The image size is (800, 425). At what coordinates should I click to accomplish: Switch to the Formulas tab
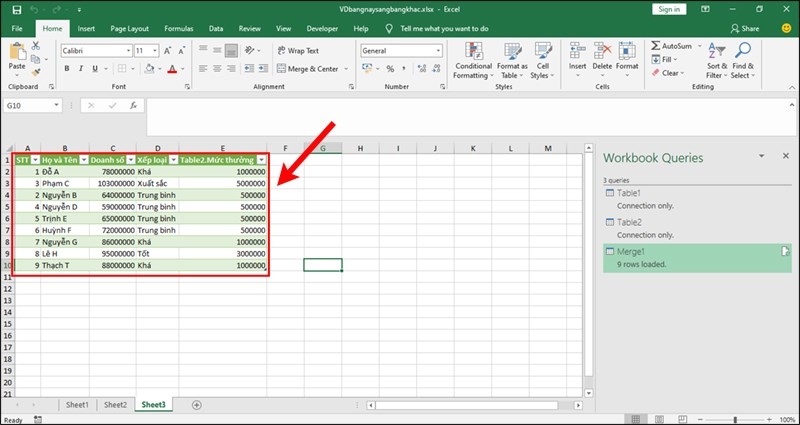(179, 29)
